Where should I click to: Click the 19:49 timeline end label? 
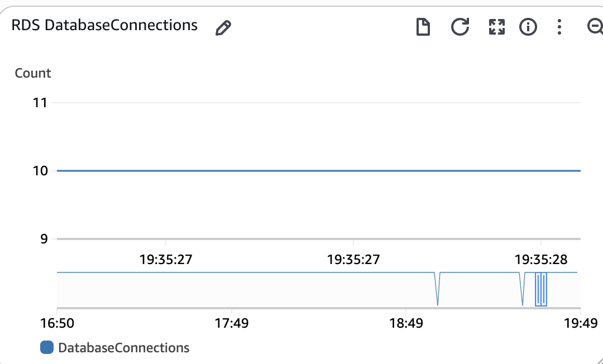coord(581,323)
